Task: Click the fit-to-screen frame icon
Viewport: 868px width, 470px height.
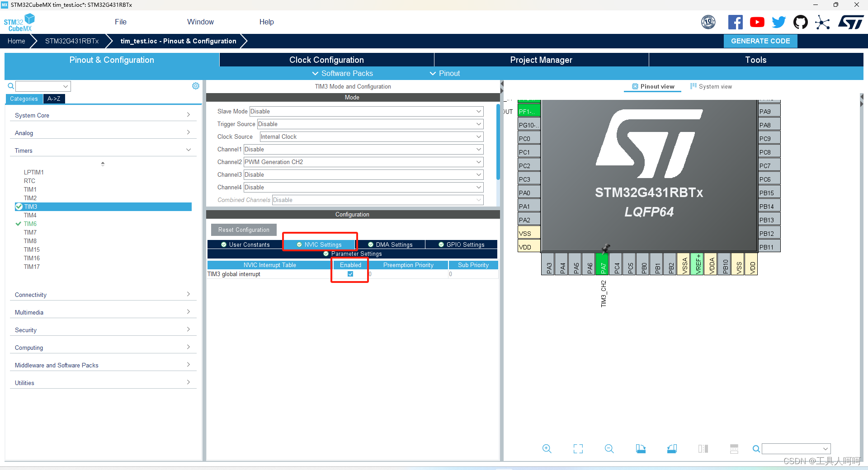Action: coord(578,449)
